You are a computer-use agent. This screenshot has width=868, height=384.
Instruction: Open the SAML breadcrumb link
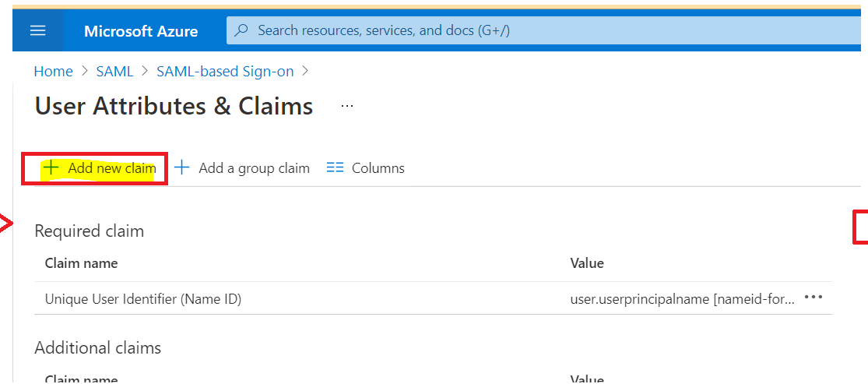tap(114, 72)
